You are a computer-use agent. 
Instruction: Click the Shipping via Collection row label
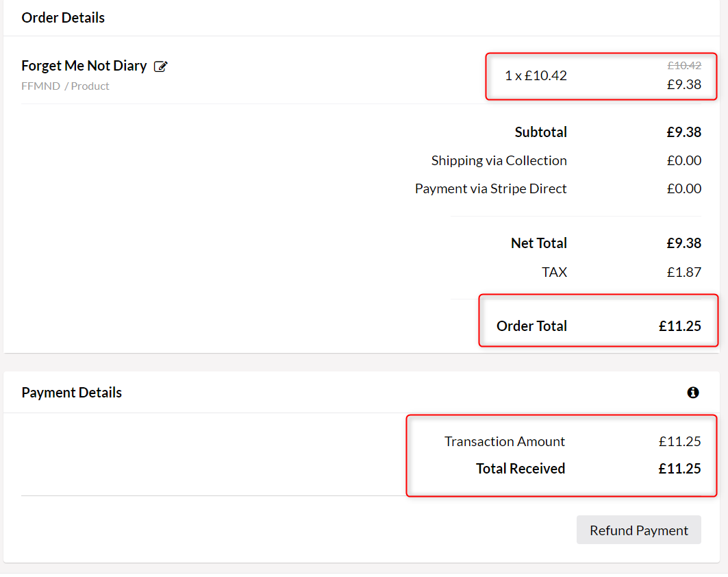(x=499, y=161)
